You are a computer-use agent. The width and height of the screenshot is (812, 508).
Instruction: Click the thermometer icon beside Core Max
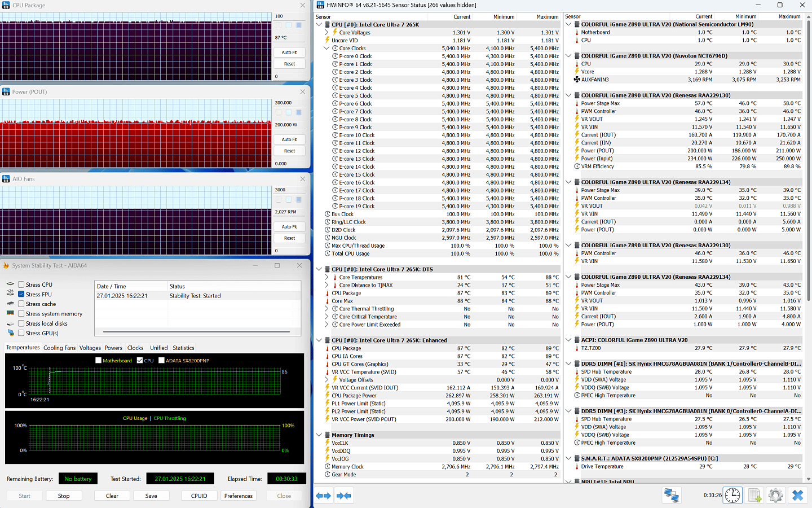[x=327, y=301]
